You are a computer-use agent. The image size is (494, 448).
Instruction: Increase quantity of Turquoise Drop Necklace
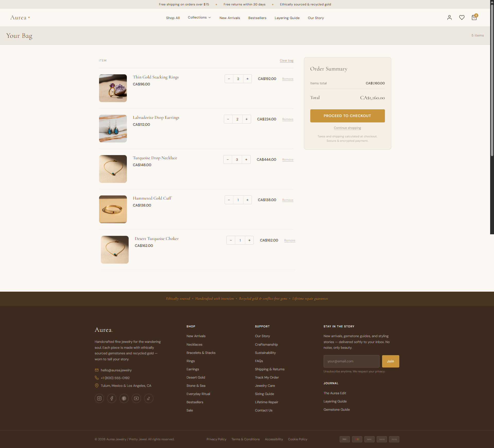click(x=246, y=159)
